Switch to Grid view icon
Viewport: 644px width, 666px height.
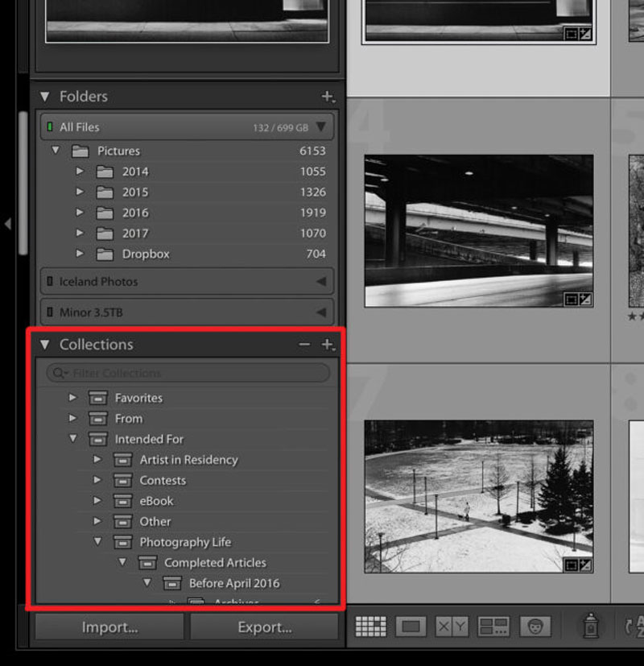tap(370, 627)
